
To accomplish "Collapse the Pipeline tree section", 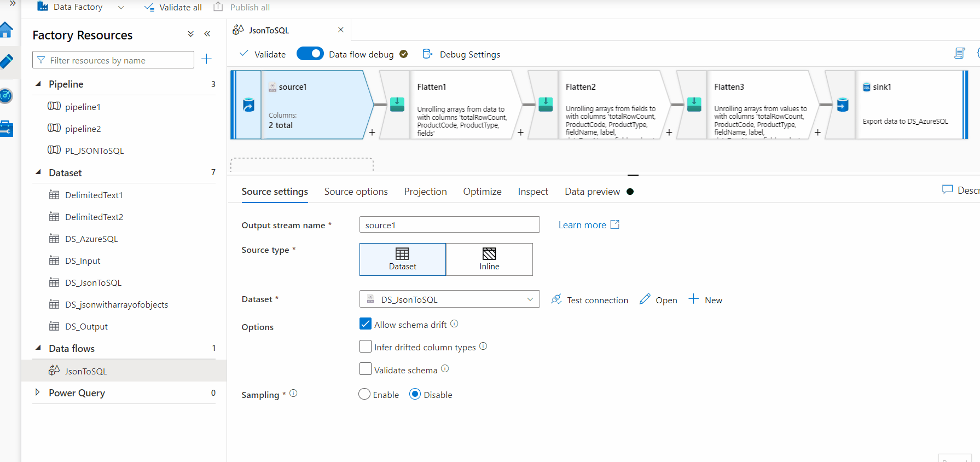I will [38, 84].
